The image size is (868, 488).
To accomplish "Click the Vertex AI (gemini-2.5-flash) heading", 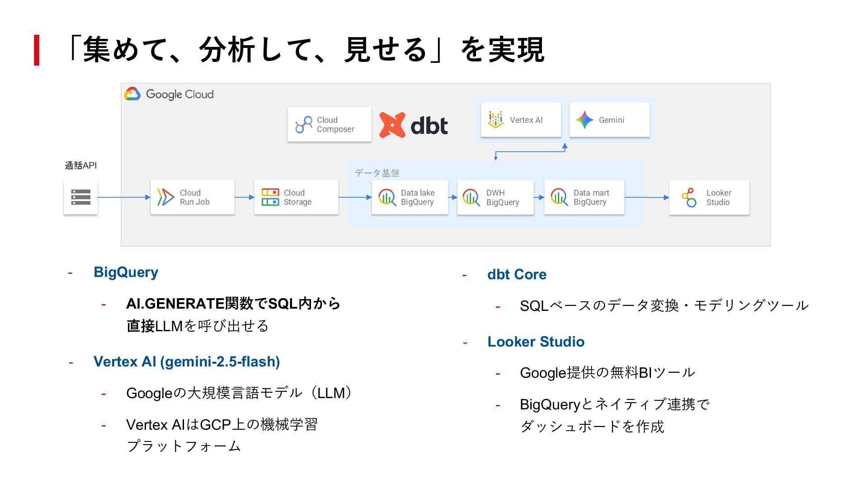I will pyautogui.click(x=186, y=362).
